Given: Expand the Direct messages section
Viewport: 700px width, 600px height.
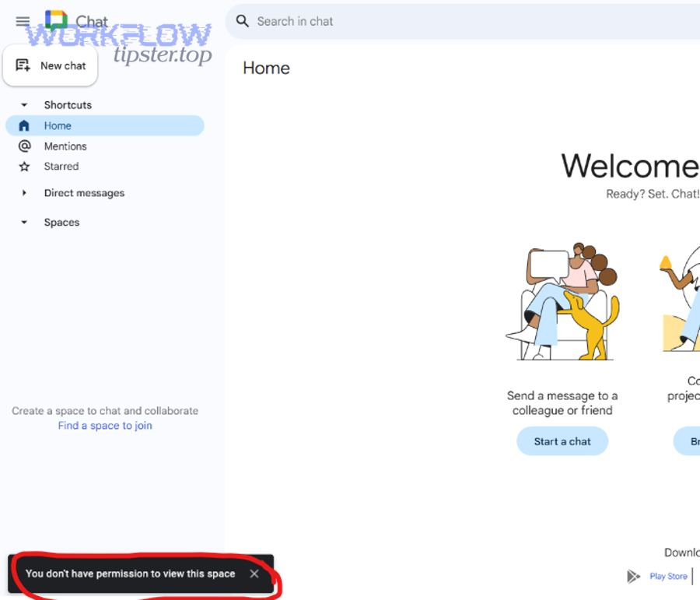Looking at the screenshot, I should click(x=24, y=192).
